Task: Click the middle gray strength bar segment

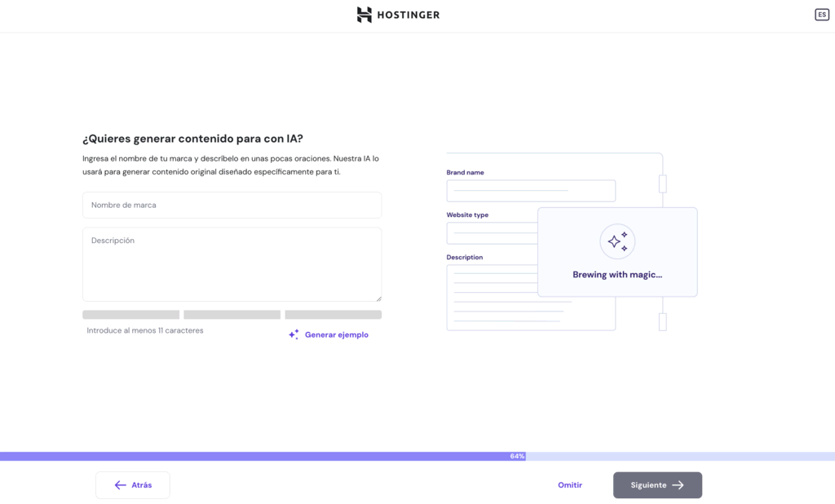Action: click(232, 315)
